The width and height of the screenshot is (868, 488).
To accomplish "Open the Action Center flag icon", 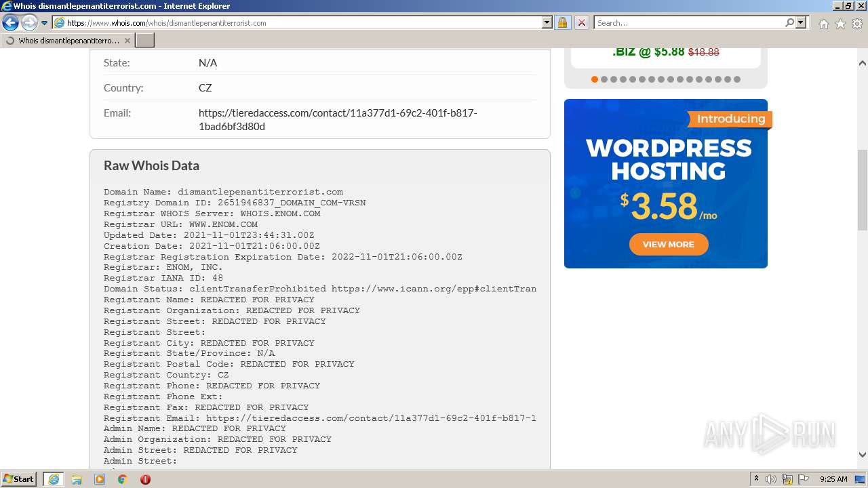I will pyautogui.click(x=804, y=479).
